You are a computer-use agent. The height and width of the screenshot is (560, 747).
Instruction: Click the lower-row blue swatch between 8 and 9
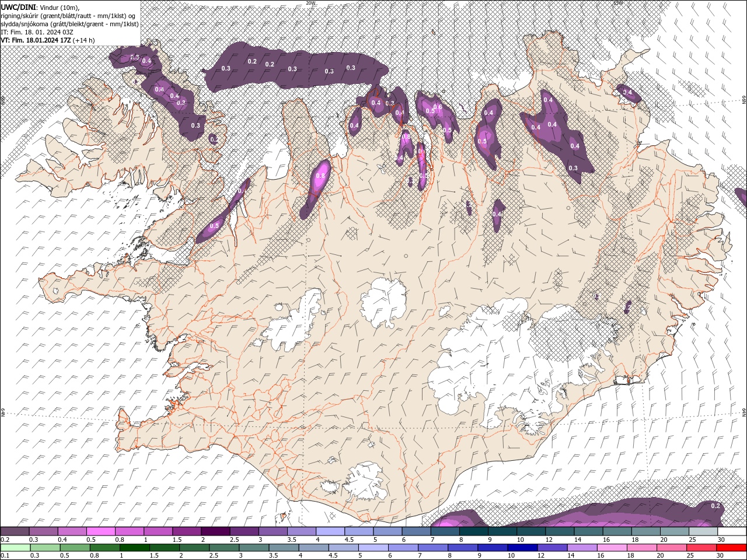click(x=462, y=548)
